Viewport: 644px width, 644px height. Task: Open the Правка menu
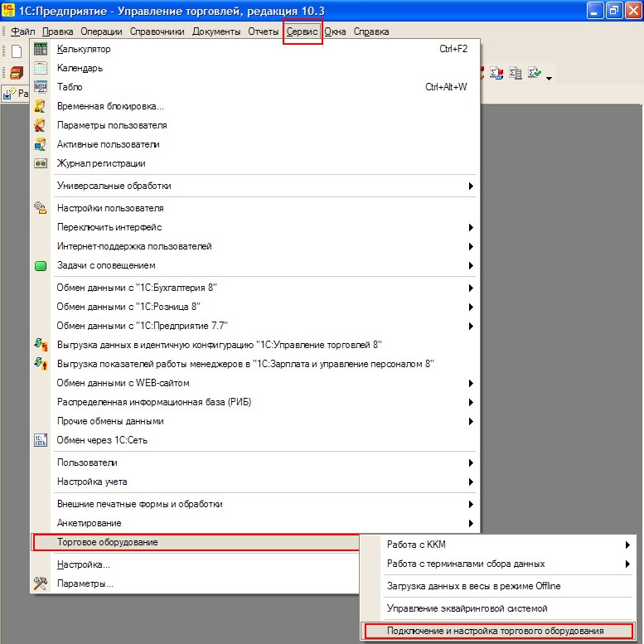(57, 31)
